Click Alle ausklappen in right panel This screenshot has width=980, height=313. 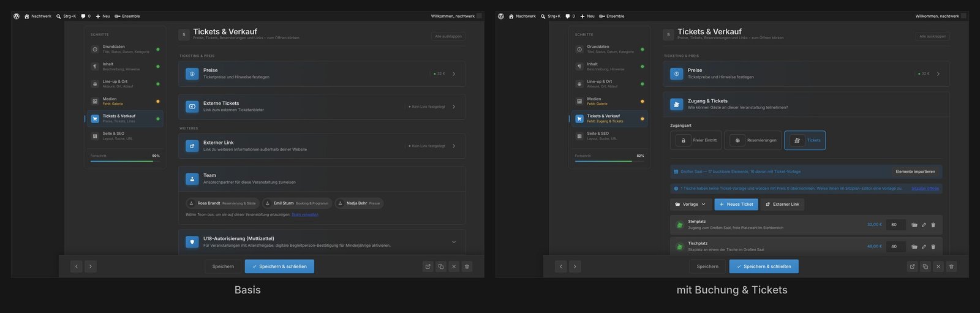(933, 36)
